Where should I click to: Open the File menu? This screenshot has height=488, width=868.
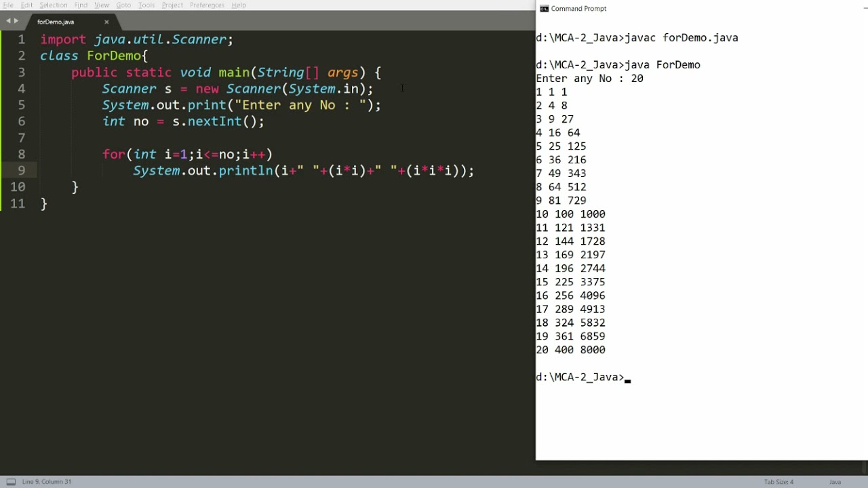8,5
